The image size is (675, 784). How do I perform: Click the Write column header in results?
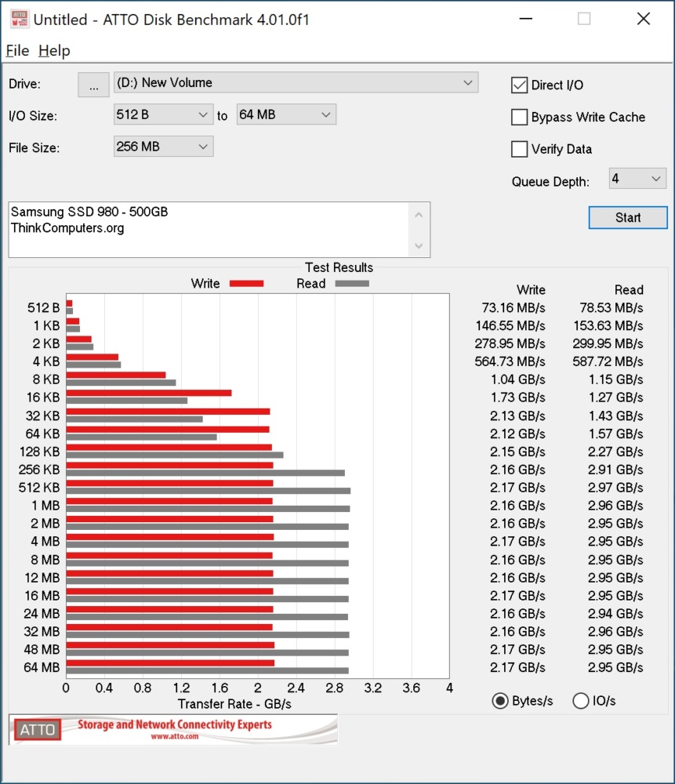coord(531,290)
